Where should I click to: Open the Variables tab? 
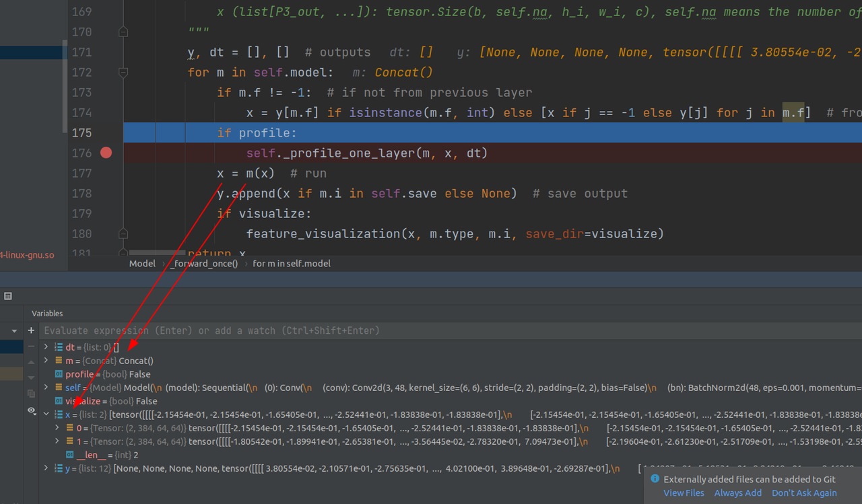coord(47,314)
